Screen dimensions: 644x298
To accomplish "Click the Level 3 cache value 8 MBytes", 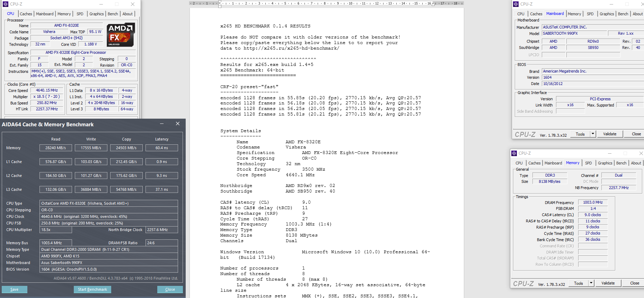I will pyautogui.click(x=102, y=109).
